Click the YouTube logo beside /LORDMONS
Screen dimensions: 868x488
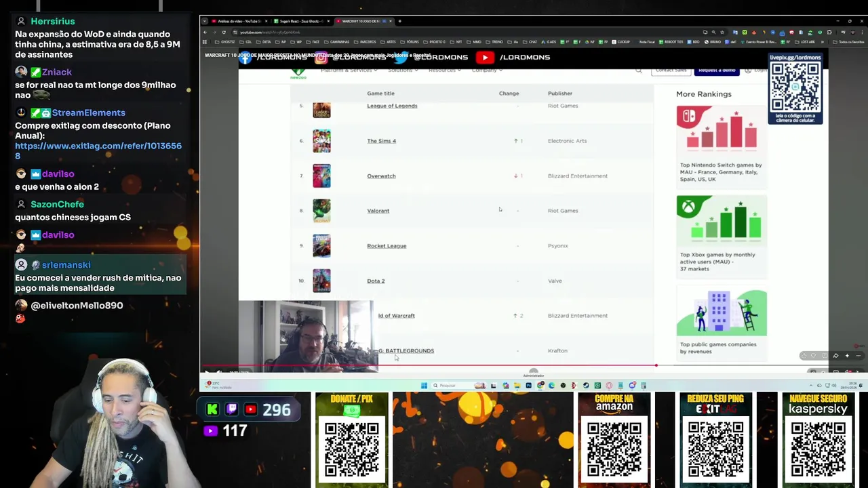(485, 58)
